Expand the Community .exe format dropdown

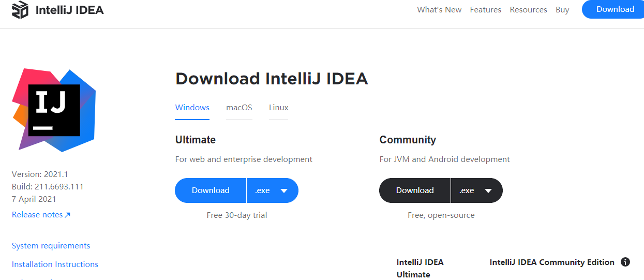(477, 190)
